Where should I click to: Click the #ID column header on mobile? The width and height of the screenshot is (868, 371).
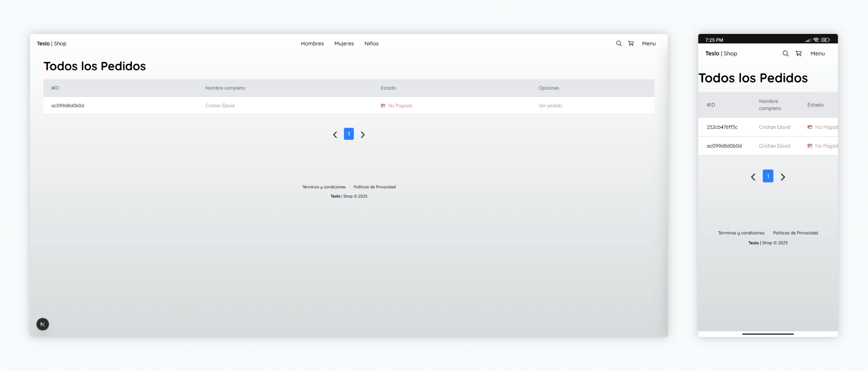(711, 105)
